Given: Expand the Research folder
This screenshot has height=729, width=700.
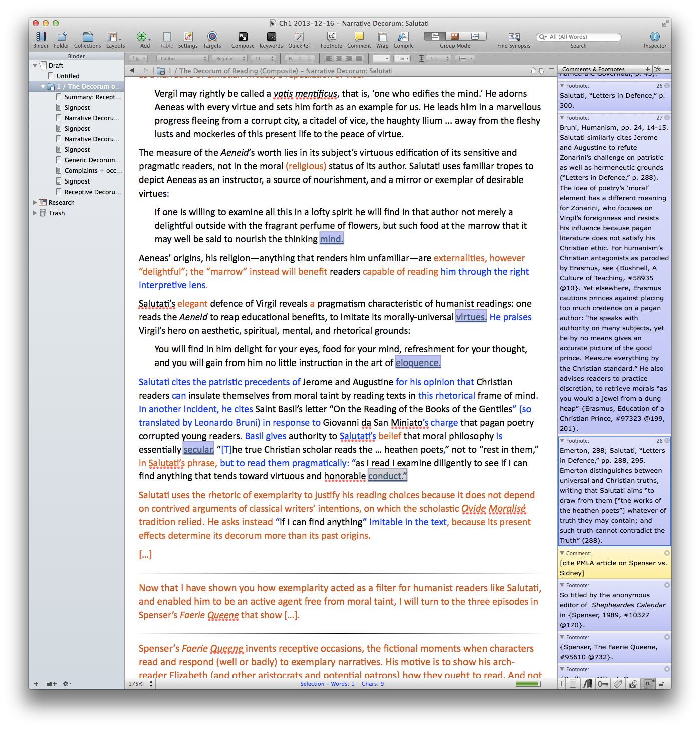Looking at the screenshot, I should pyautogui.click(x=35, y=203).
